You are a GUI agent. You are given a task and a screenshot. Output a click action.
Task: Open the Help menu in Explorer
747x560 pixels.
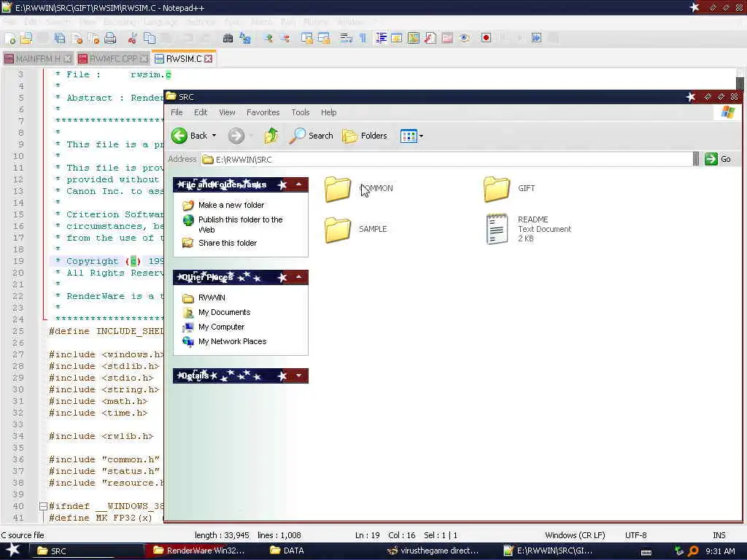pyautogui.click(x=329, y=112)
